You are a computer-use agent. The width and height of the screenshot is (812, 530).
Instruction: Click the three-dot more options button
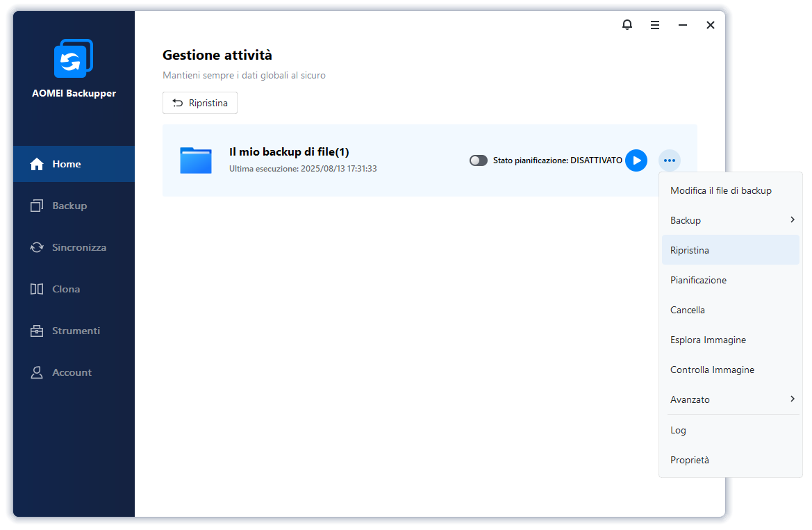point(669,160)
